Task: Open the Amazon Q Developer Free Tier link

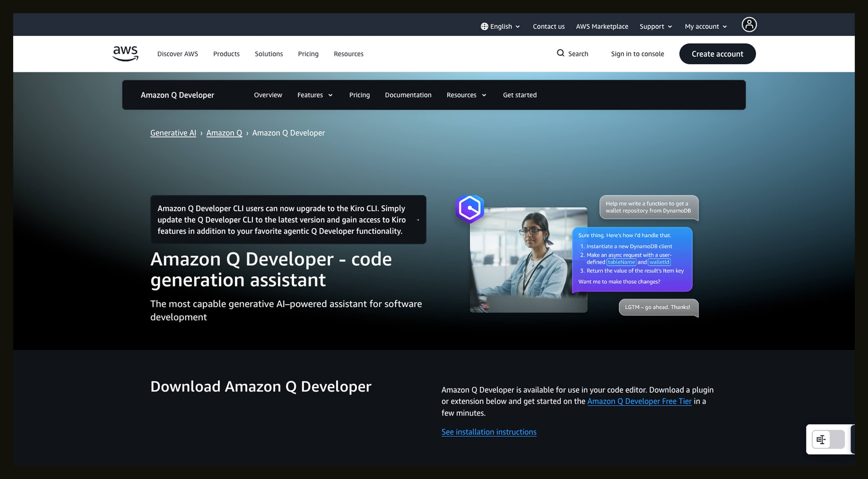Action: tap(639, 401)
